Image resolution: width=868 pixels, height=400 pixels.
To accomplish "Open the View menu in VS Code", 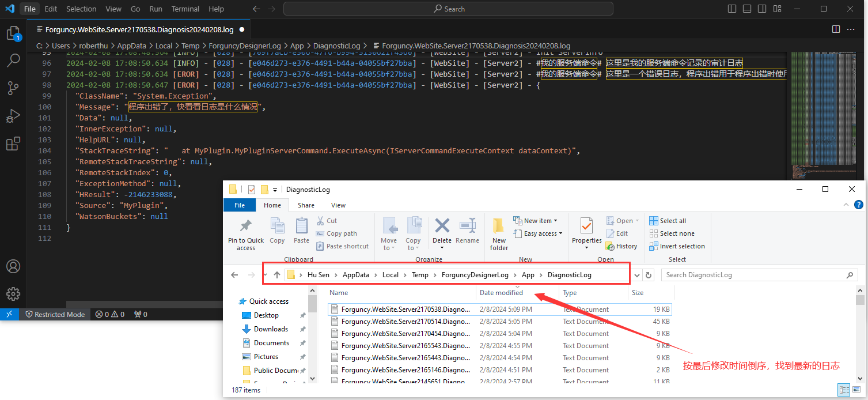I will 113,9.
